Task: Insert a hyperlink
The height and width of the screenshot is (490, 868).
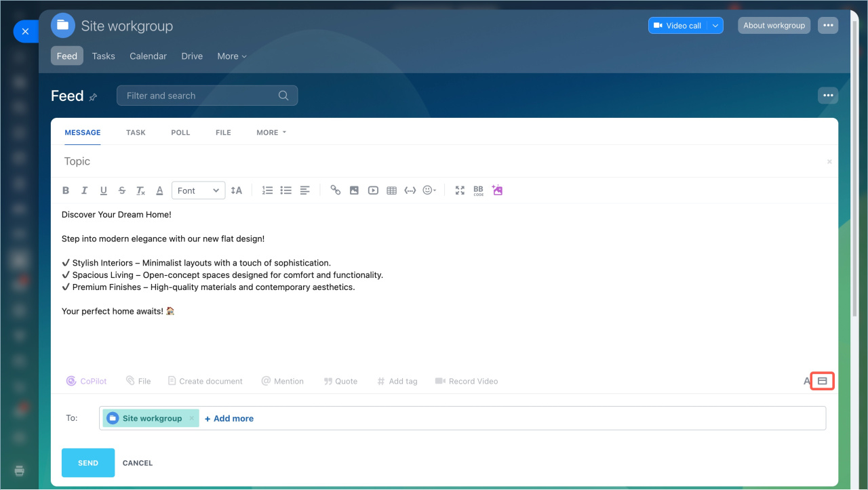Action: click(x=335, y=190)
